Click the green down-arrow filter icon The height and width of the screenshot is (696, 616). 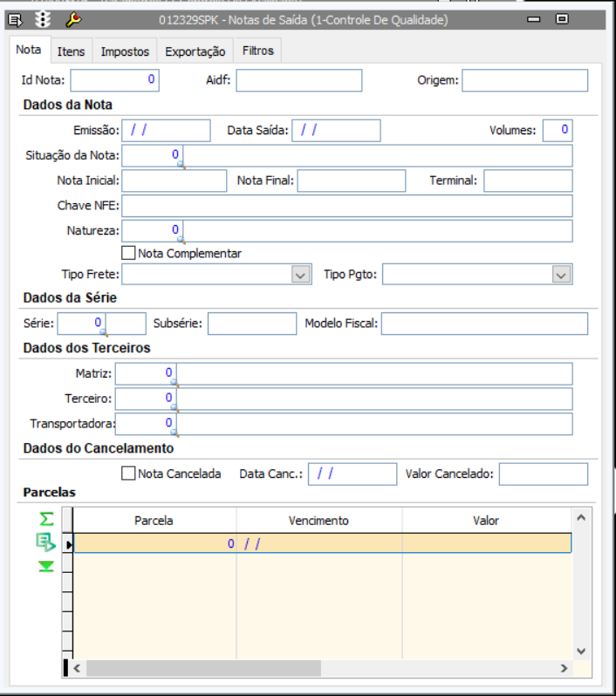point(45,566)
